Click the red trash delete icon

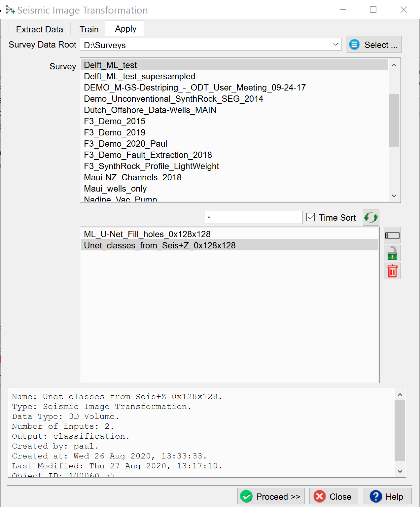tap(392, 271)
